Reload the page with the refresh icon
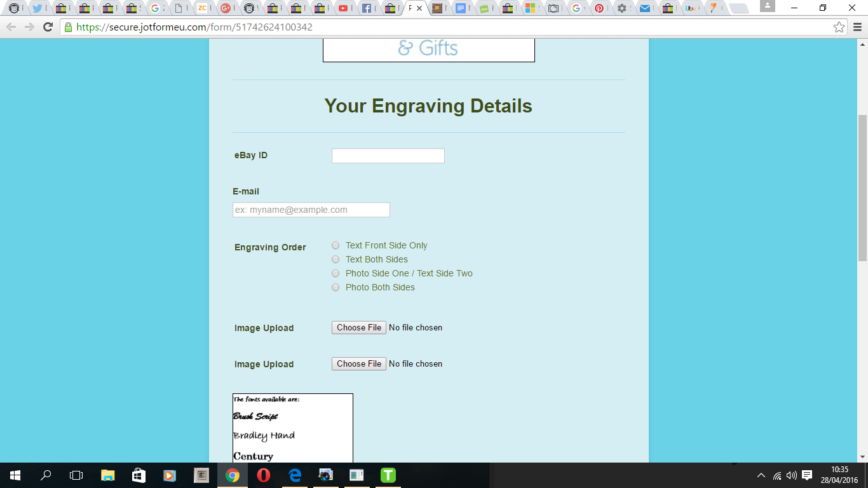Image resolution: width=868 pixels, height=488 pixels. 48,27
